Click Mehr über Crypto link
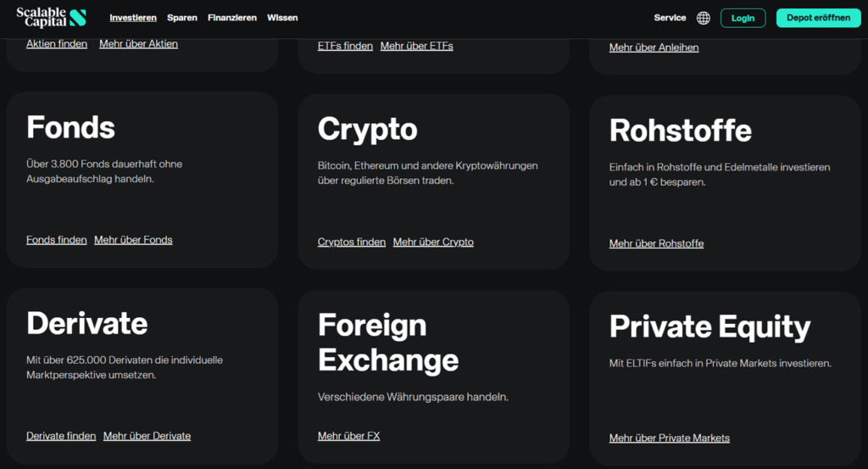 [433, 242]
